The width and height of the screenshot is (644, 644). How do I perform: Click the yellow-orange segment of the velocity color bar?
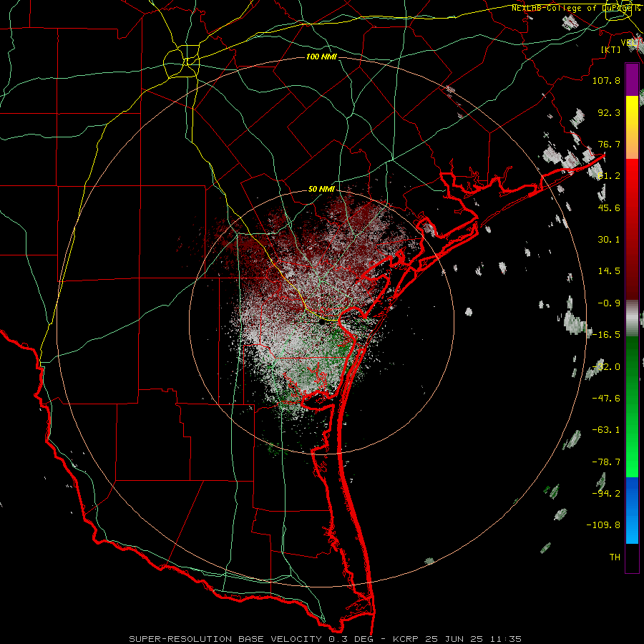coord(632,127)
